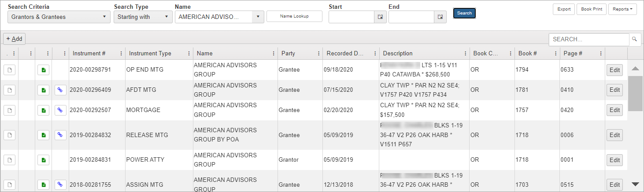Open Start date calendar picker

(x=380, y=17)
